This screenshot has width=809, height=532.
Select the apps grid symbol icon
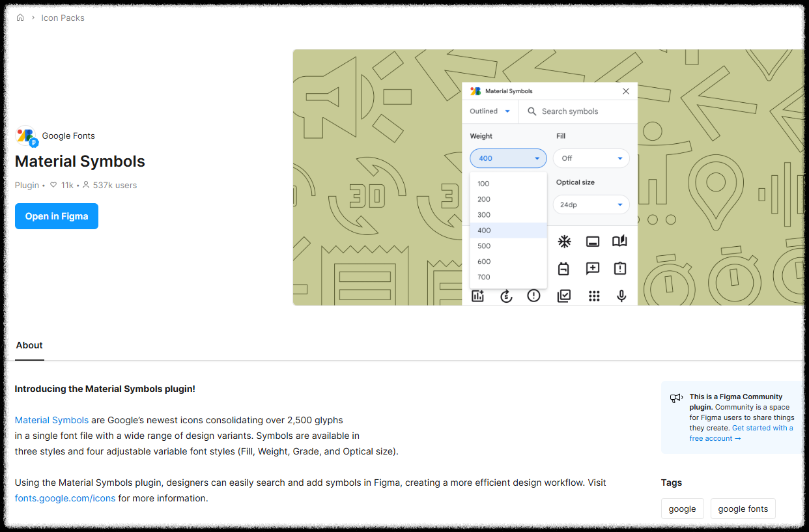point(594,296)
